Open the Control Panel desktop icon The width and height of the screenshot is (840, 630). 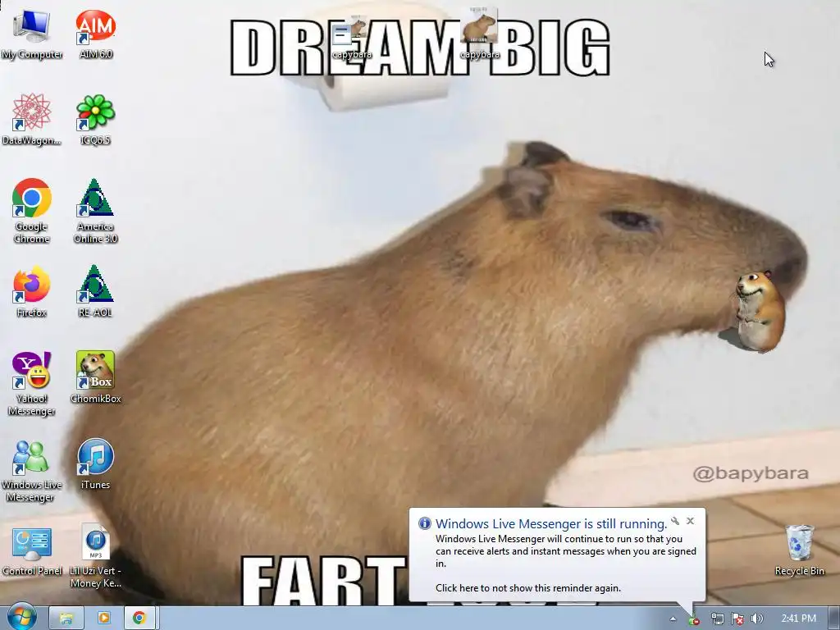pos(32,550)
